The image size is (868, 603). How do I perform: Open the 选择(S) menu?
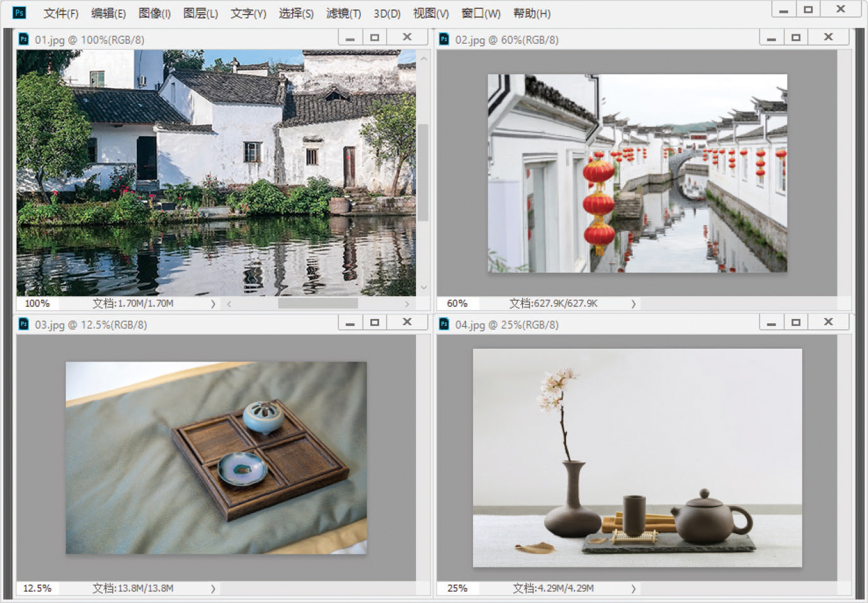point(296,13)
